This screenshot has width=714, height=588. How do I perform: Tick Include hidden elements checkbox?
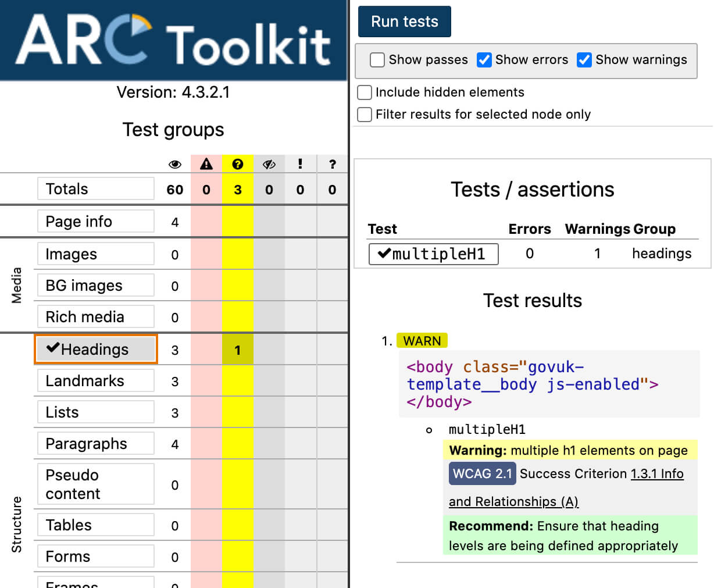pyautogui.click(x=365, y=92)
